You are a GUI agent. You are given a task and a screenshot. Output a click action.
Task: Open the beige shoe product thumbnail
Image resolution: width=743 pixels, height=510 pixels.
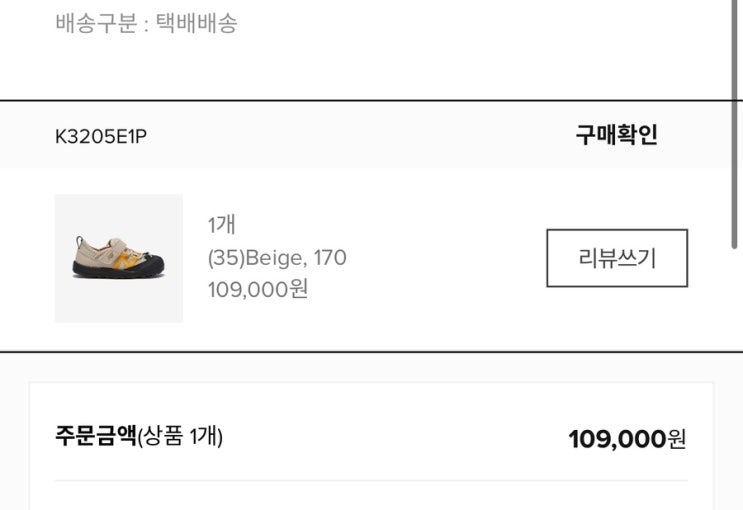tap(118, 258)
